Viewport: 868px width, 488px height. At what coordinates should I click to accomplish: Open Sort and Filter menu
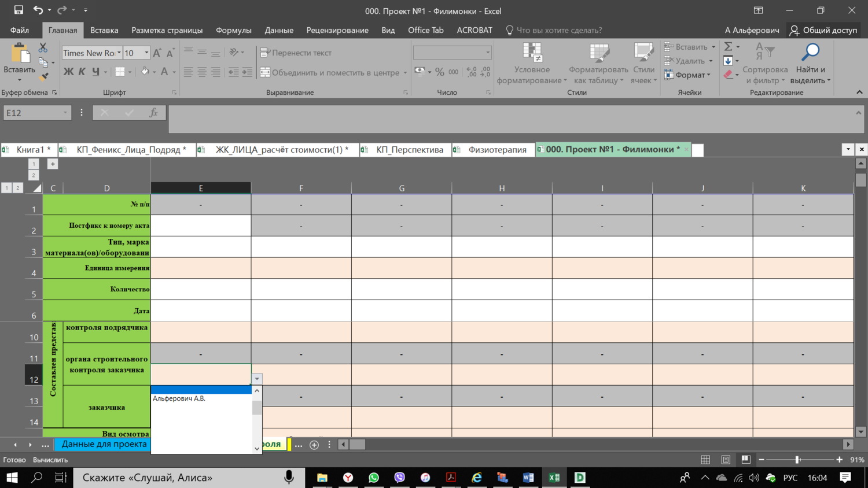click(765, 64)
